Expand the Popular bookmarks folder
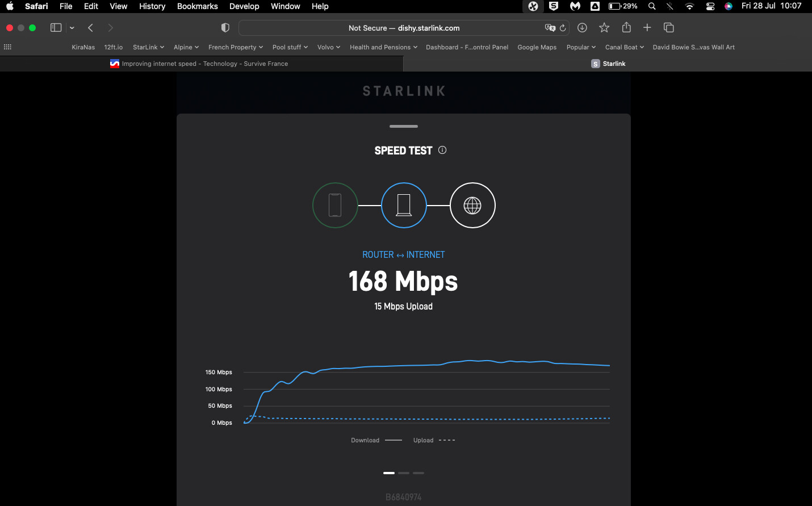Image resolution: width=812 pixels, height=506 pixels. 581,47
